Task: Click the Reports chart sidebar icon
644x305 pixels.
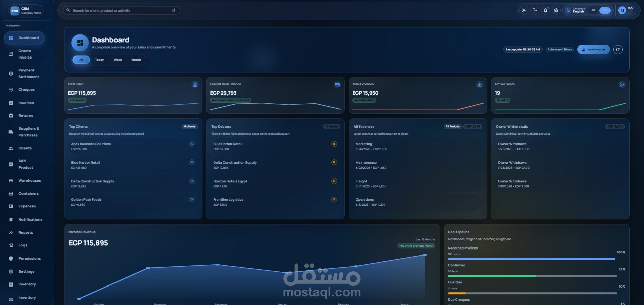Action: [x=11, y=233]
